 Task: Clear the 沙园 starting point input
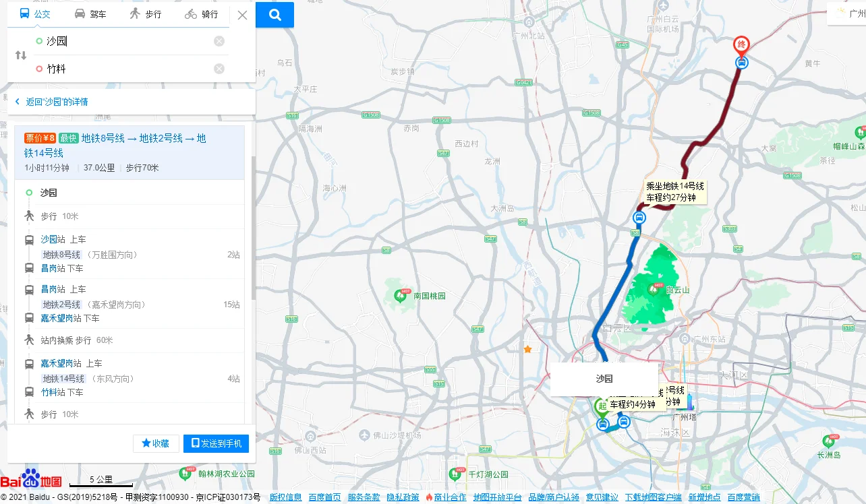tap(219, 41)
